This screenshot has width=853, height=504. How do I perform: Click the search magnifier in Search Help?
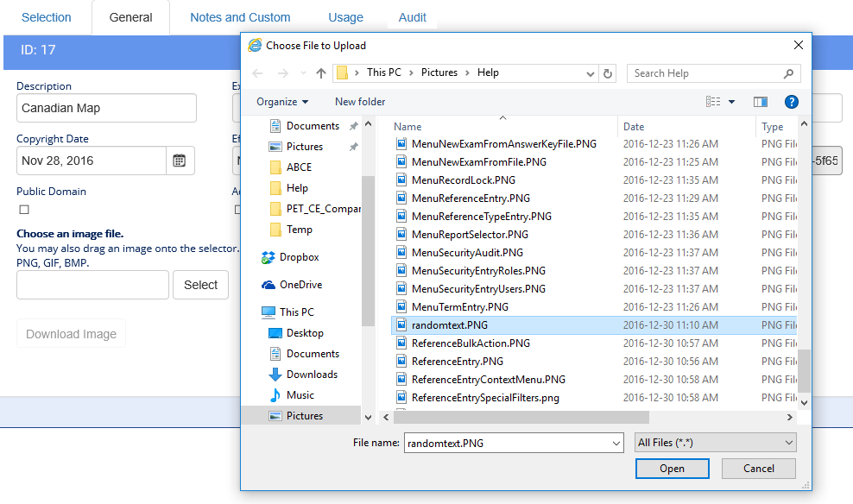click(788, 73)
